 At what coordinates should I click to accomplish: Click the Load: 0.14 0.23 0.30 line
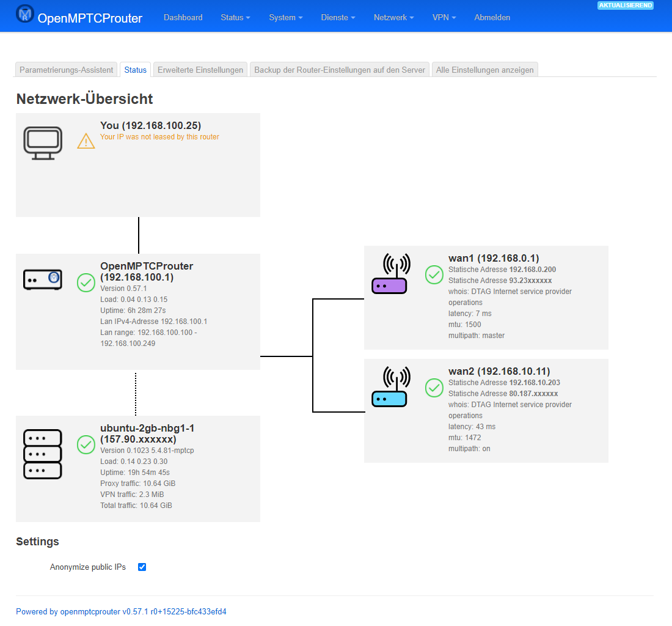pyautogui.click(x=134, y=462)
